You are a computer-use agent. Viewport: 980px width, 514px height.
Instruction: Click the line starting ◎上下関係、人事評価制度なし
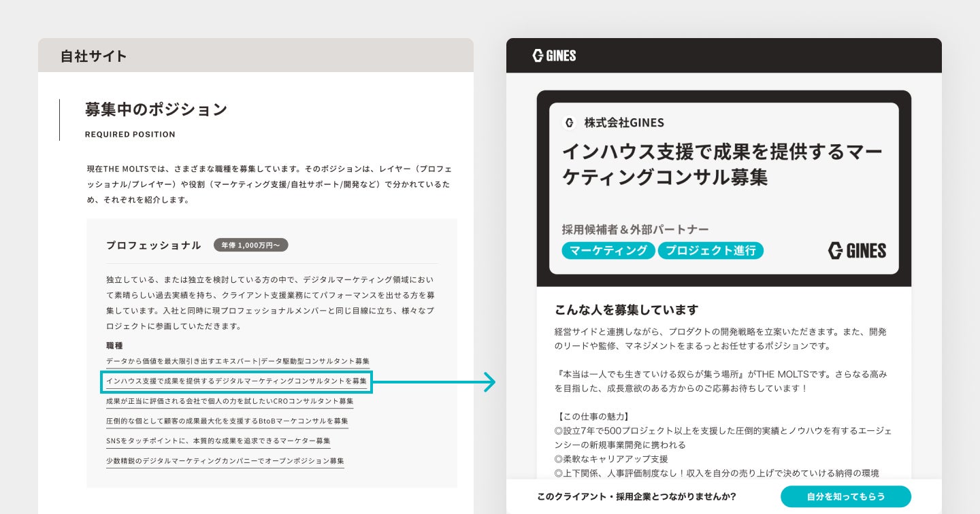point(717,473)
